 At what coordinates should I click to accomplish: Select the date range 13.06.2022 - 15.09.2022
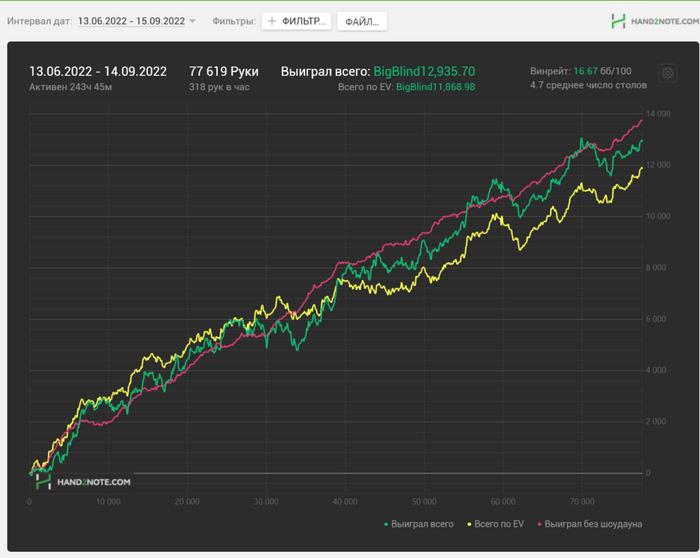tap(131, 21)
